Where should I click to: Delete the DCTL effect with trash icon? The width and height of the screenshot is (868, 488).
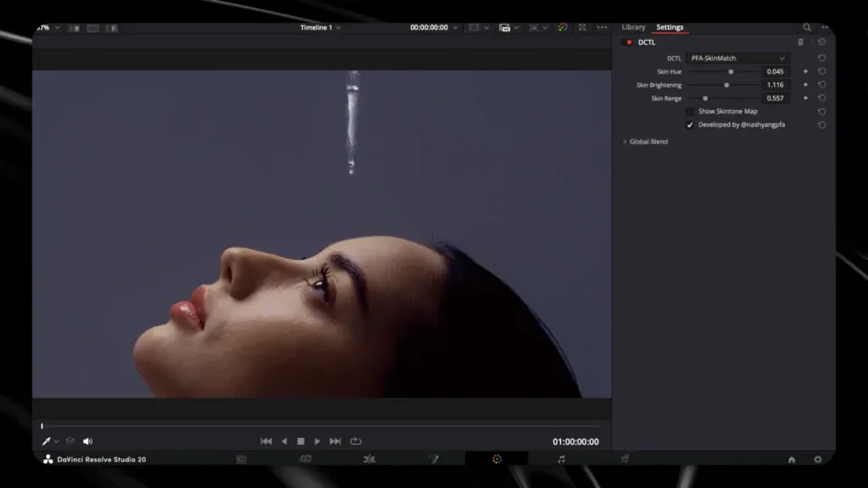click(x=800, y=42)
